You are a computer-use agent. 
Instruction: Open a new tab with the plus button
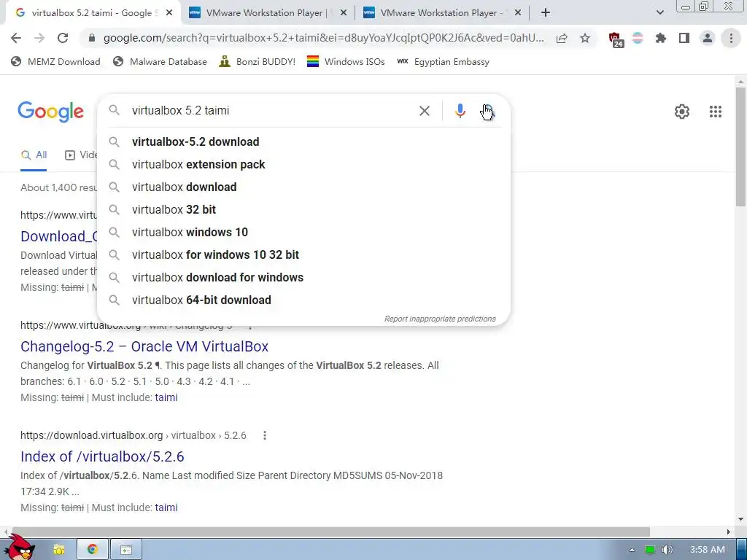546,13
